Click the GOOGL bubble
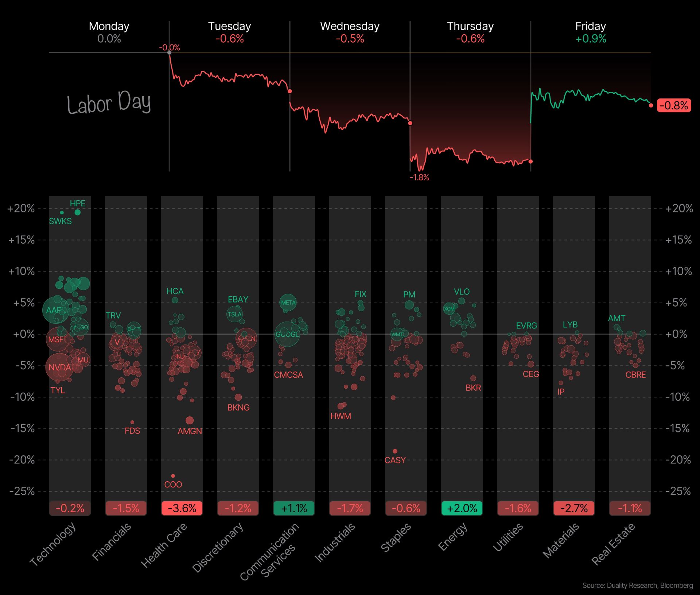The width and height of the screenshot is (700, 595). tap(287, 334)
